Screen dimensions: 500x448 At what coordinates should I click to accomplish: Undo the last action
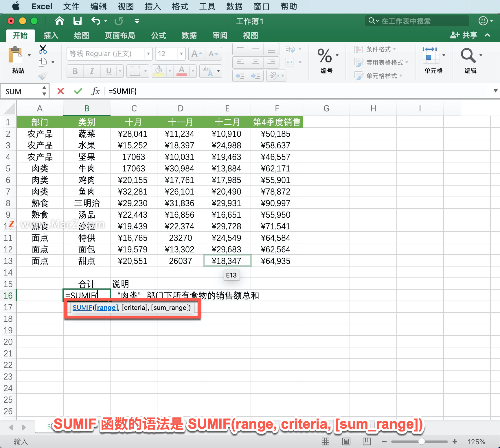(96, 21)
